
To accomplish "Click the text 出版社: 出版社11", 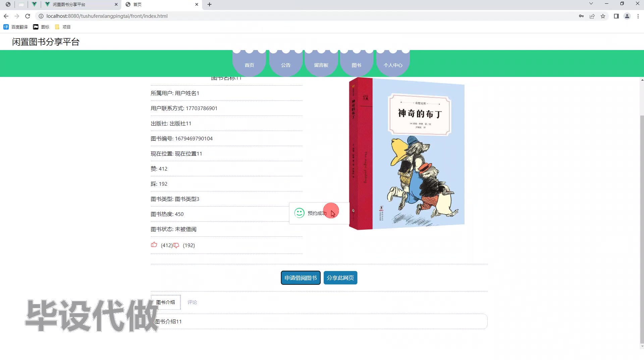I will tap(171, 123).
